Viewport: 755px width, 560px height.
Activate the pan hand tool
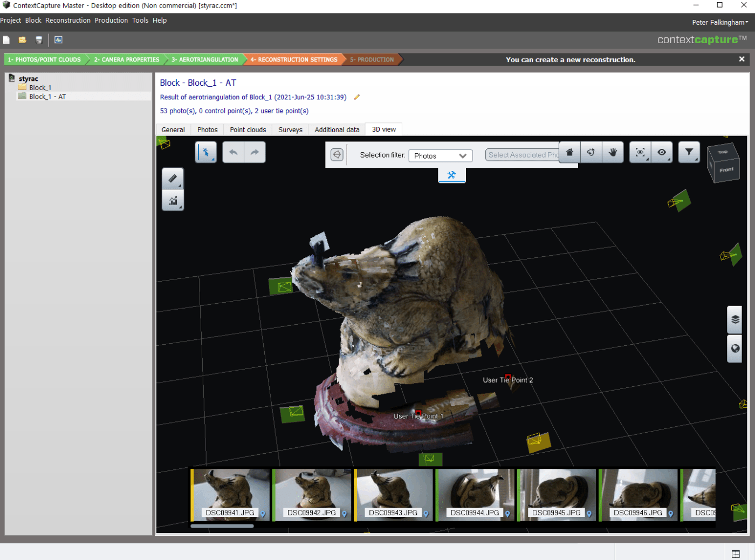coord(613,153)
